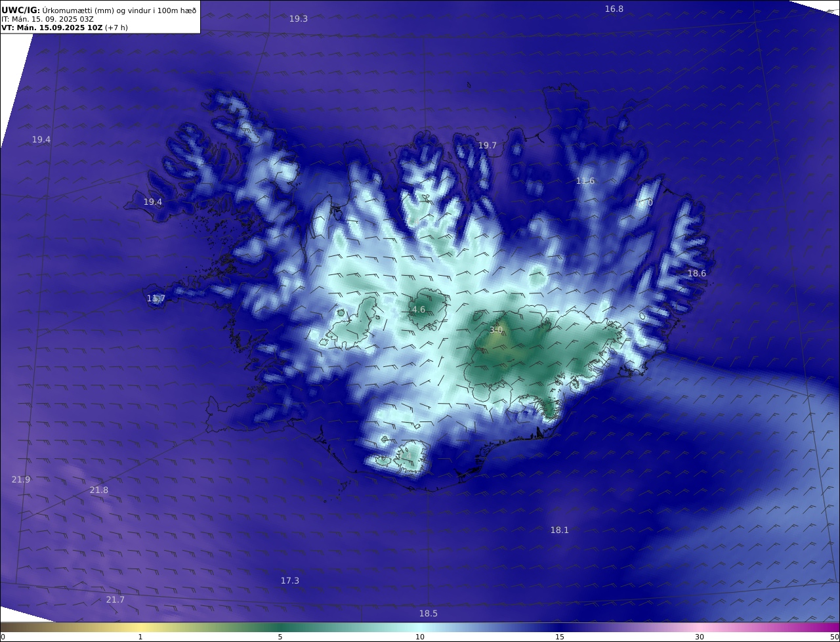Screen dimensions: 840x642
Task: Click the 21.8 value label
Action: [x=99, y=490]
